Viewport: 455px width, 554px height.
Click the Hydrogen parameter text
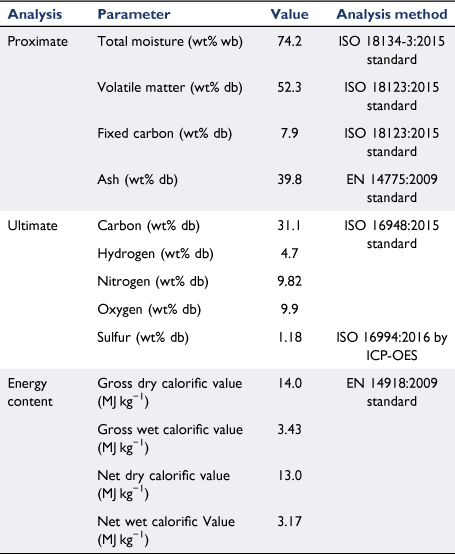[x=155, y=254]
